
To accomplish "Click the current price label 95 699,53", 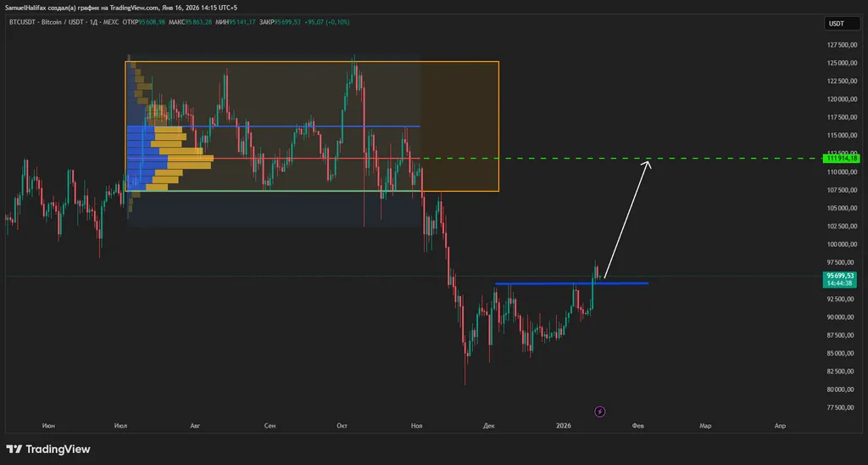I will pos(841,276).
